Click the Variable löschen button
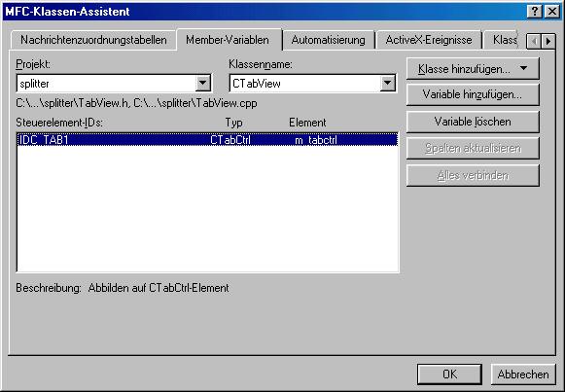Screen dimensions: 565x392 tap(473, 122)
